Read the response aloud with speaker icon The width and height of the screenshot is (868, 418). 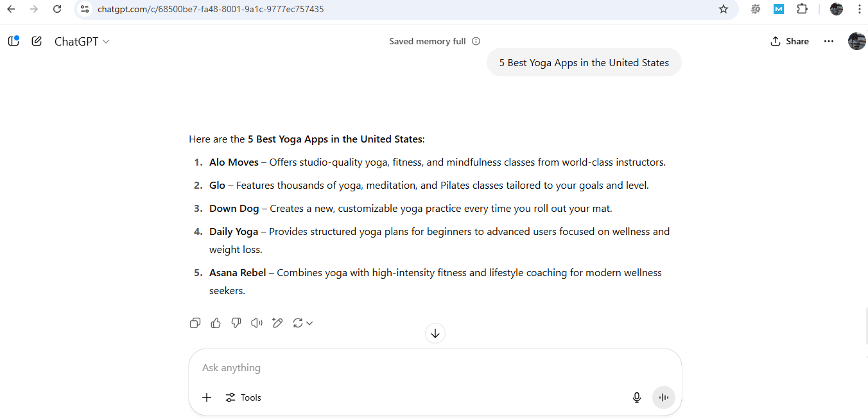(x=257, y=323)
